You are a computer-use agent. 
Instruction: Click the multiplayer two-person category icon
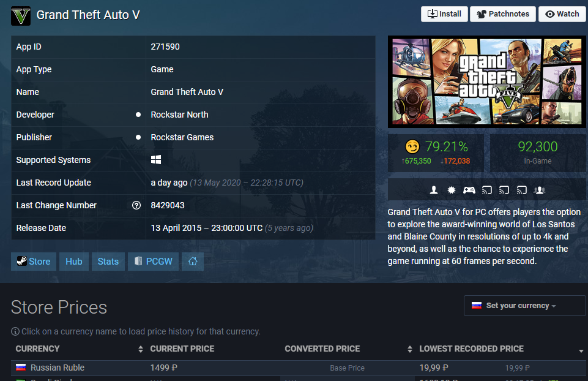539,190
